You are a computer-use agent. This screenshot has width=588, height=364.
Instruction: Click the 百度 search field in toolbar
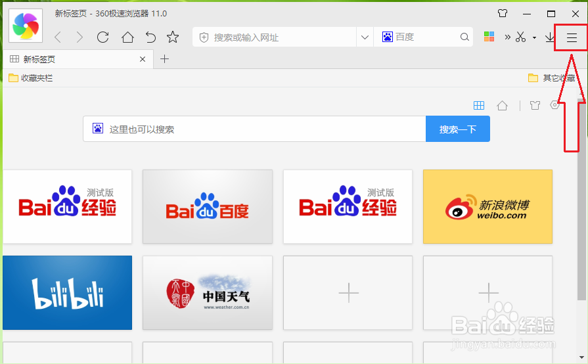pyautogui.click(x=423, y=37)
